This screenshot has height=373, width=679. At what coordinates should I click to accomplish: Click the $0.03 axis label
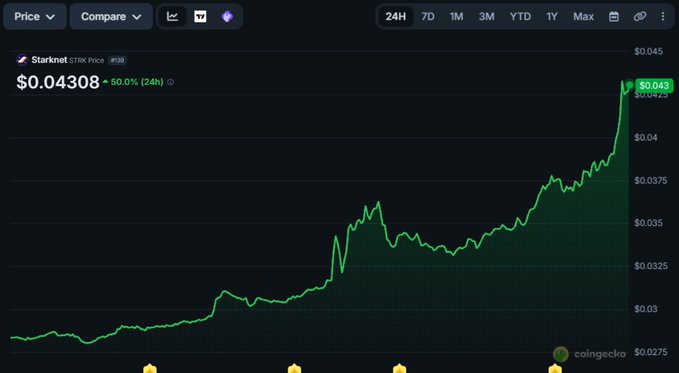pos(646,309)
